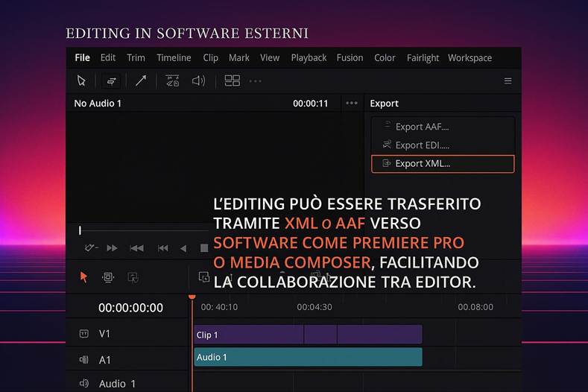This screenshot has width=588, height=392.
Task: Choose Export EDI... option
Action: [443, 145]
